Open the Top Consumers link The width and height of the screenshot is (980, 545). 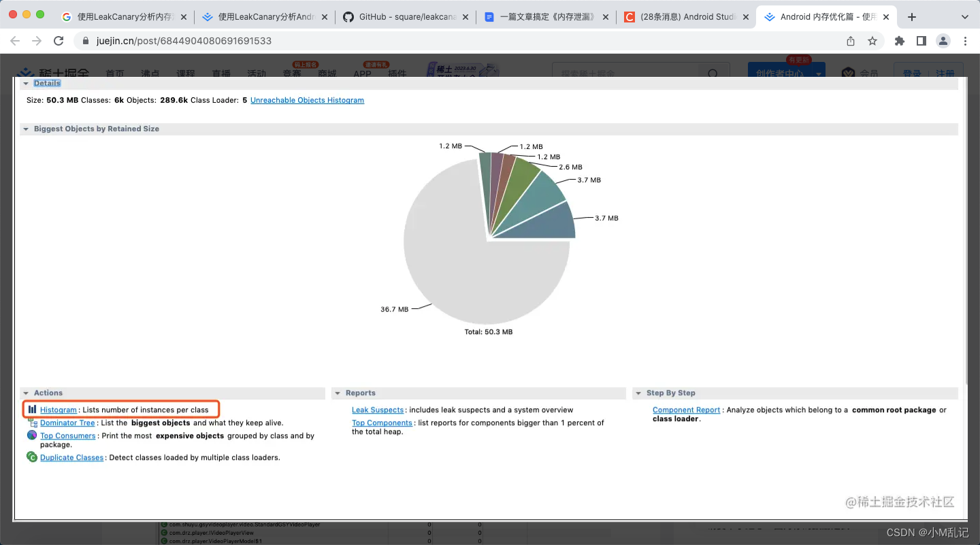coord(67,435)
